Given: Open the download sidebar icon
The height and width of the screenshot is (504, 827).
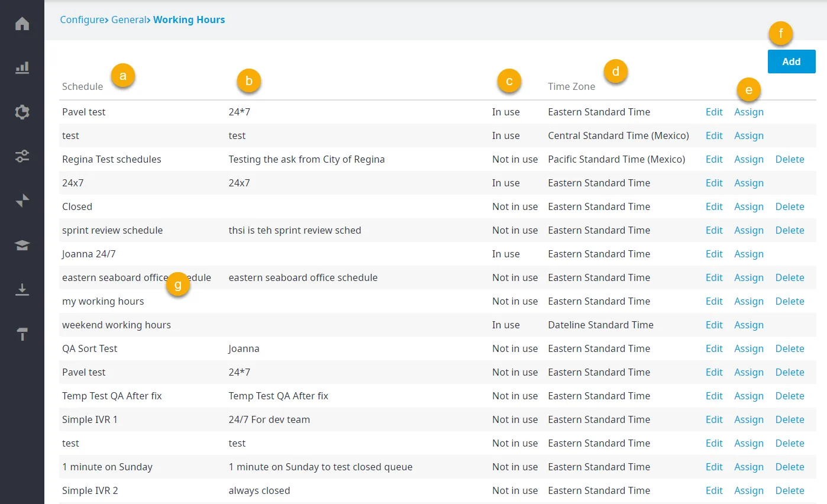Looking at the screenshot, I should click(22, 289).
